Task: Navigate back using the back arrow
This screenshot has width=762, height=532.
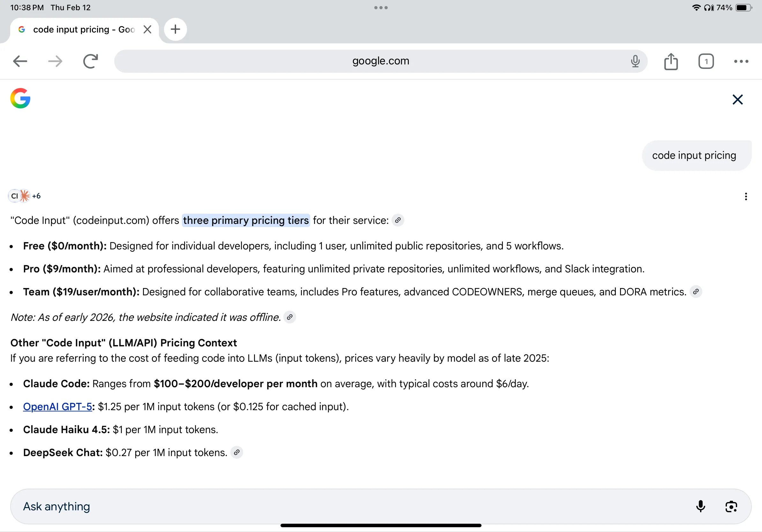Action: pos(20,61)
